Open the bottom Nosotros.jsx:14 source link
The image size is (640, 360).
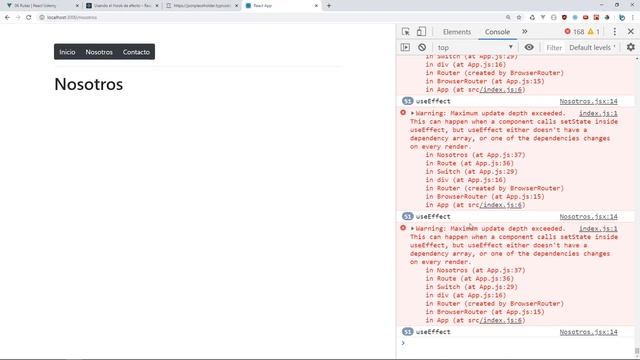pos(588,332)
